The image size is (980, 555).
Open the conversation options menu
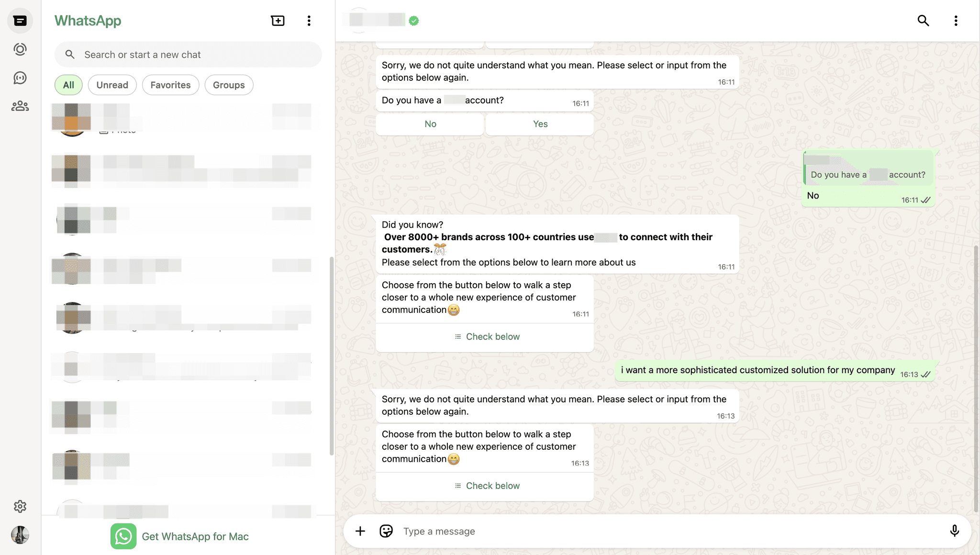(x=956, y=21)
